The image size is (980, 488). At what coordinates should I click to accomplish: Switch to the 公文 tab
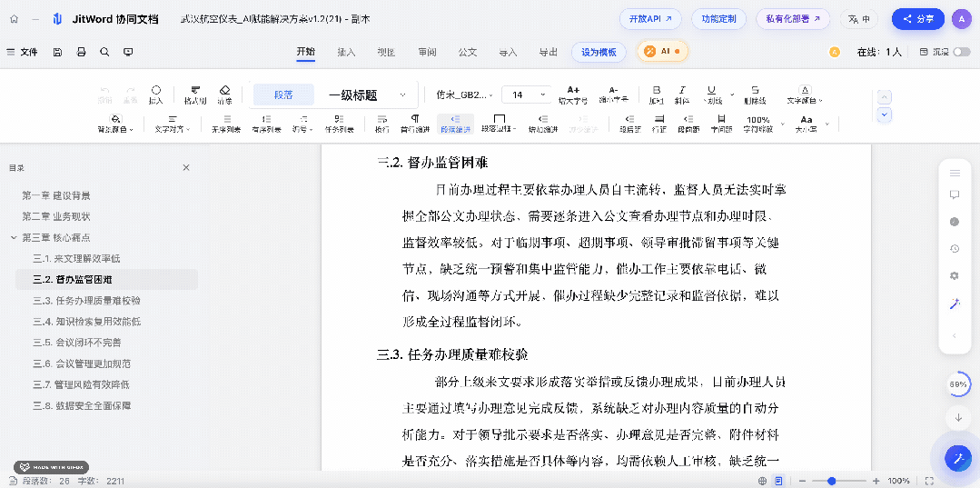(468, 52)
